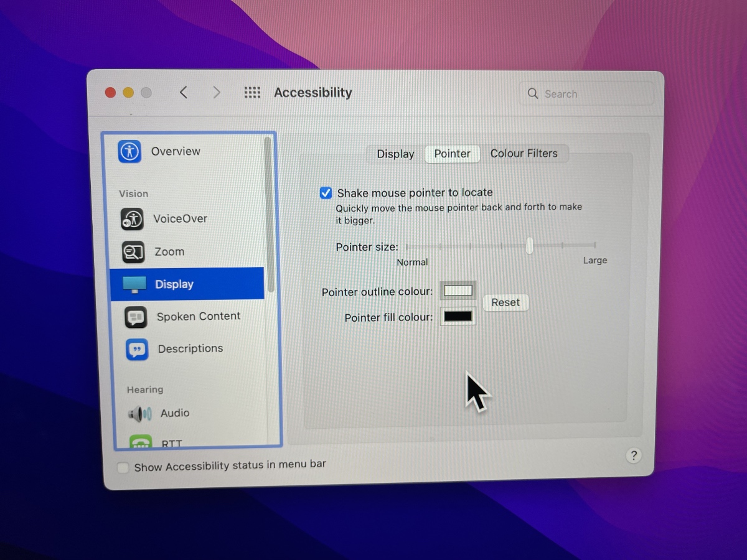
Task: Go forward with the right chevron
Action: pyautogui.click(x=217, y=93)
